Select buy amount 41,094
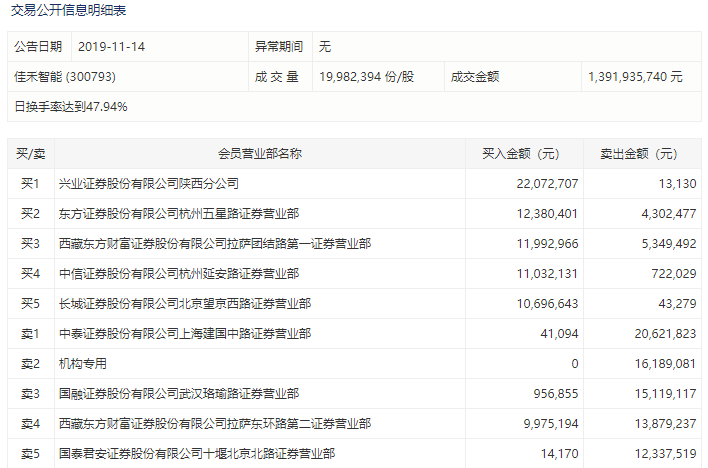Image resolution: width=708 pixels, height=468 pixels. click(x=559, y=334)
